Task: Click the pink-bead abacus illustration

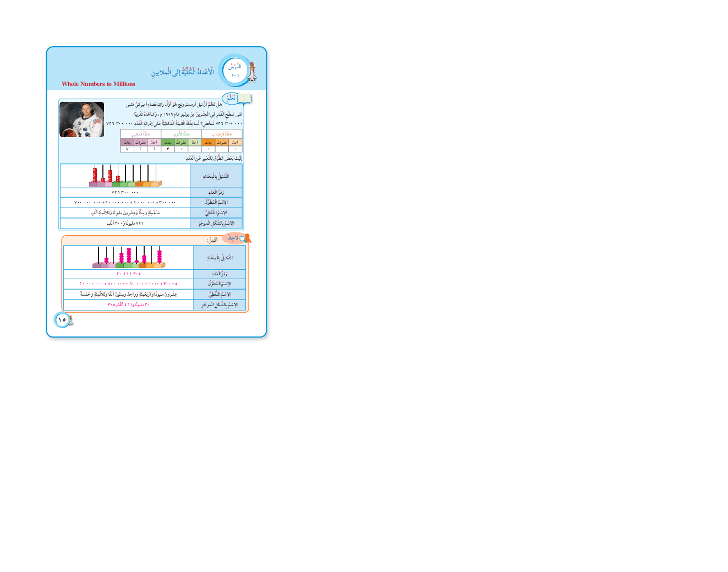Action: pos(129,257)
